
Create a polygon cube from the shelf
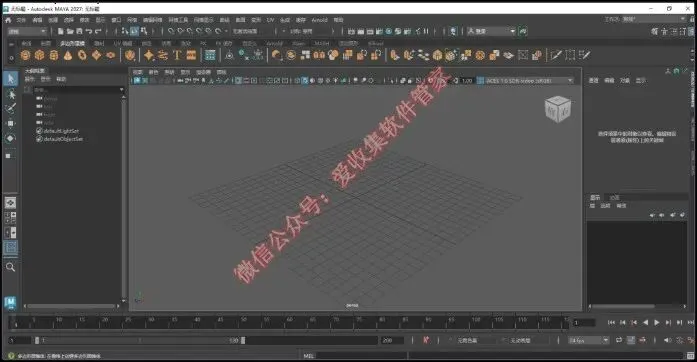(x=40, y=55)
